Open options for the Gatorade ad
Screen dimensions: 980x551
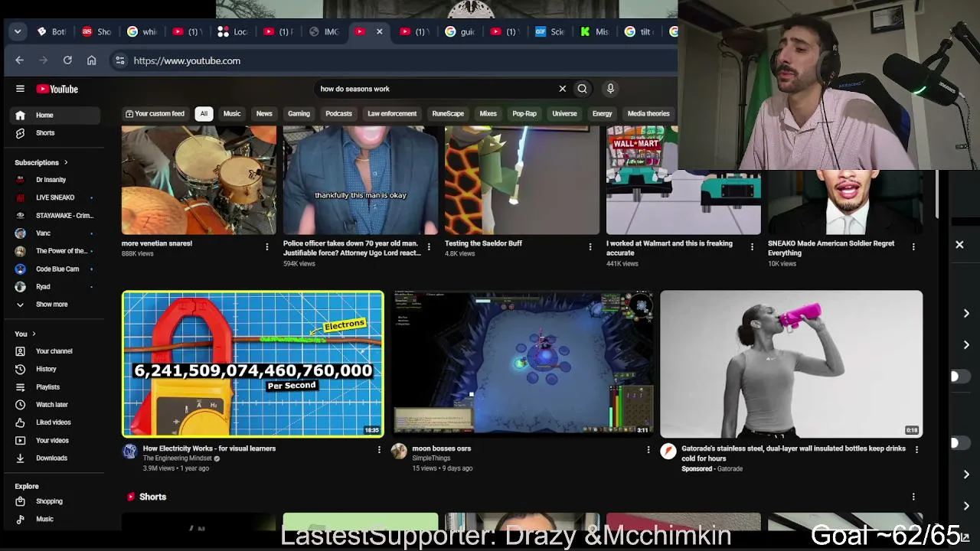[916, 450]
